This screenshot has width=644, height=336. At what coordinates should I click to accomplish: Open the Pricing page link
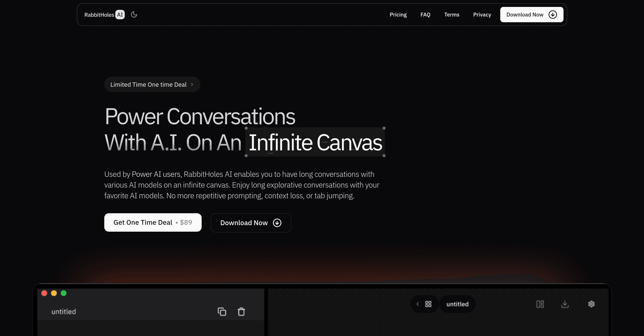(x=398, y=15)
